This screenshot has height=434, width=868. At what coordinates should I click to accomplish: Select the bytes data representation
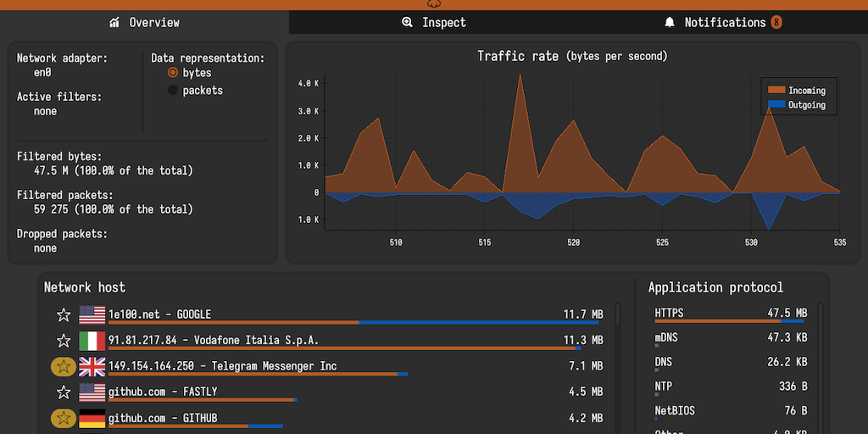(x=173, y=73)
